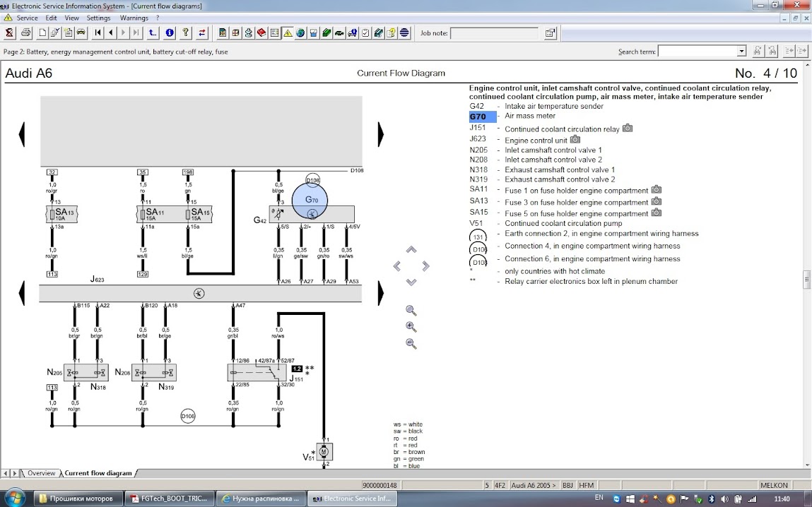Viewport: 812px width, 507px height.
Task: Click the vehicle car icon in toolbar
Action: (x=81, y=32)
